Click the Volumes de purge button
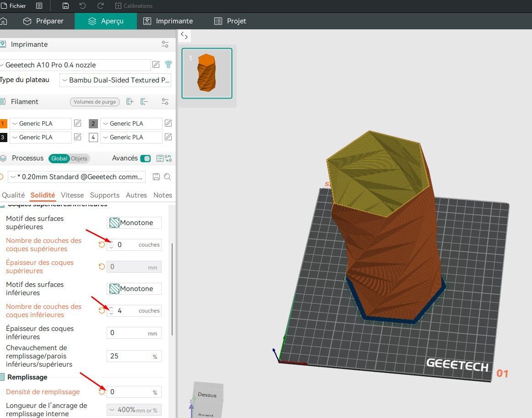The image size is (532, 418). 95,102
